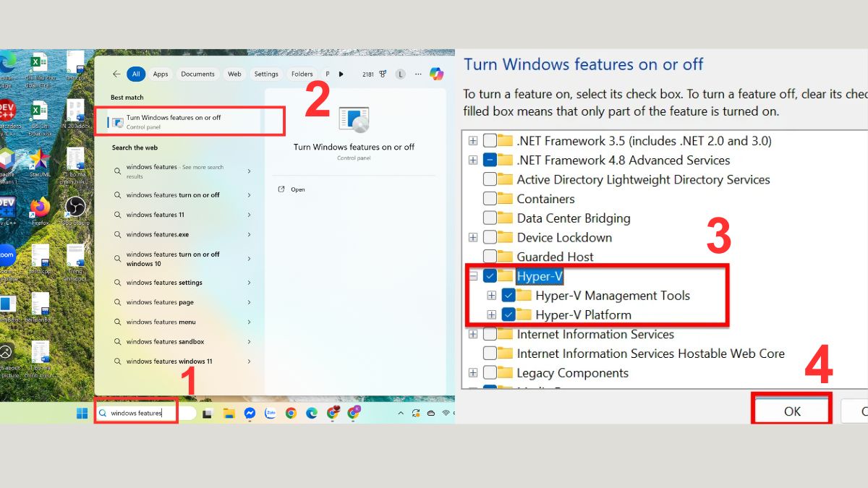Expand Internet Information Services node
Image resolution: width=868 pixels, height=488 pixels.
pos(473,334)
